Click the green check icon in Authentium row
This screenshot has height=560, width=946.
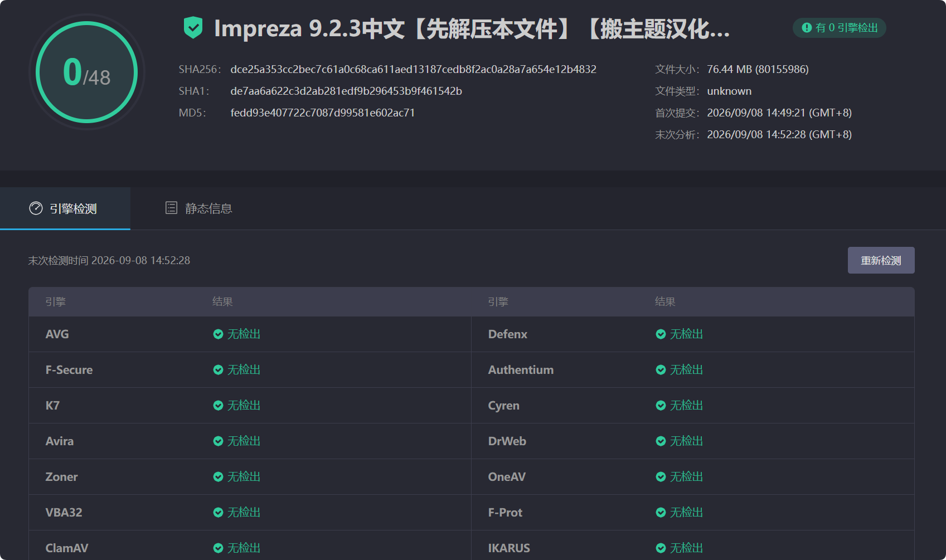click(x=661, y=370)
